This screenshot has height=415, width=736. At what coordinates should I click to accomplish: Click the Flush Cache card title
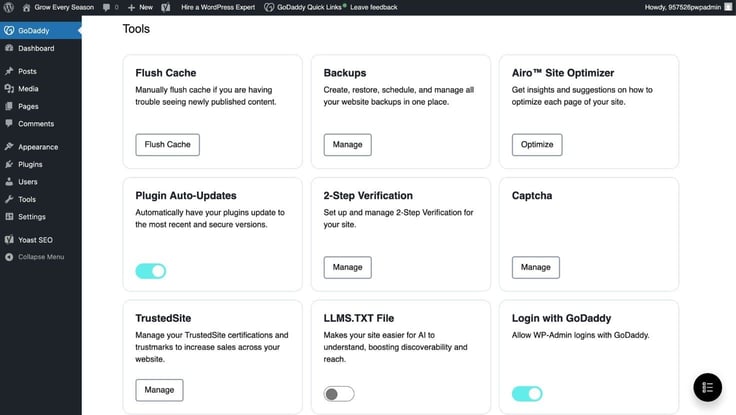[166, 73]
